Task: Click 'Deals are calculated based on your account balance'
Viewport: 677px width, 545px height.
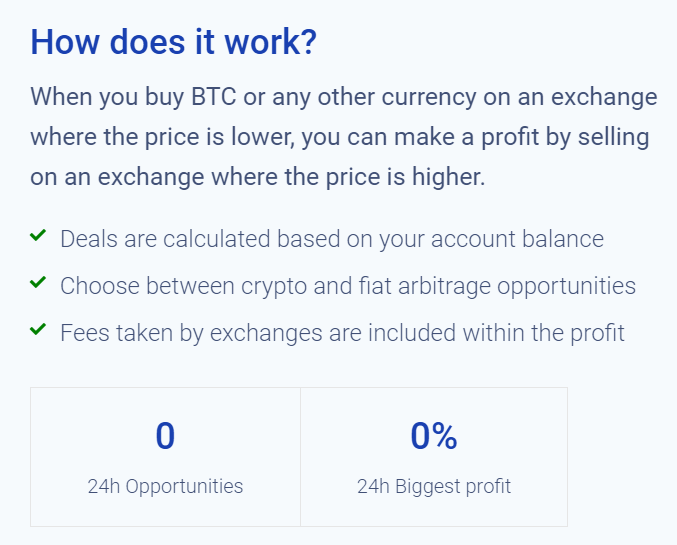Action: point(332,239)
